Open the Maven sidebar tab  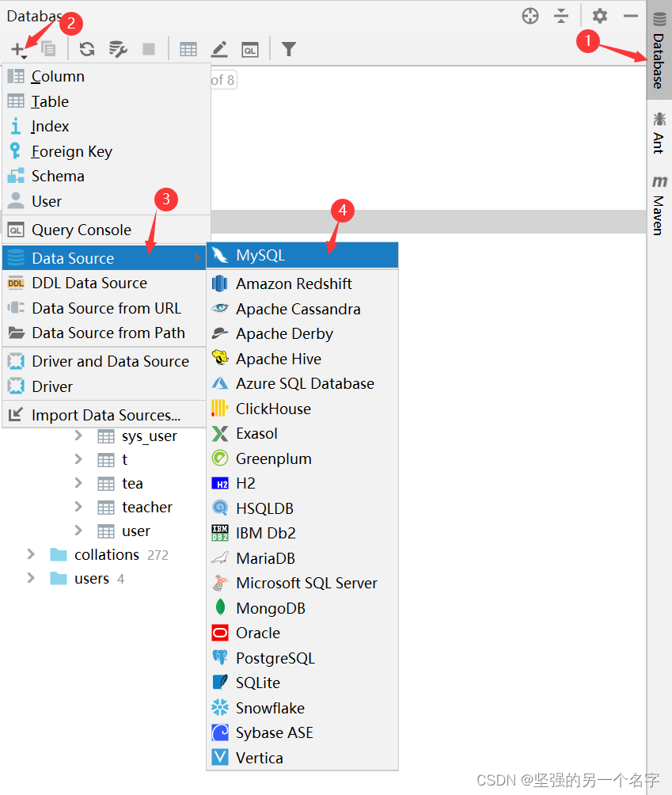[x=659, y=204]
